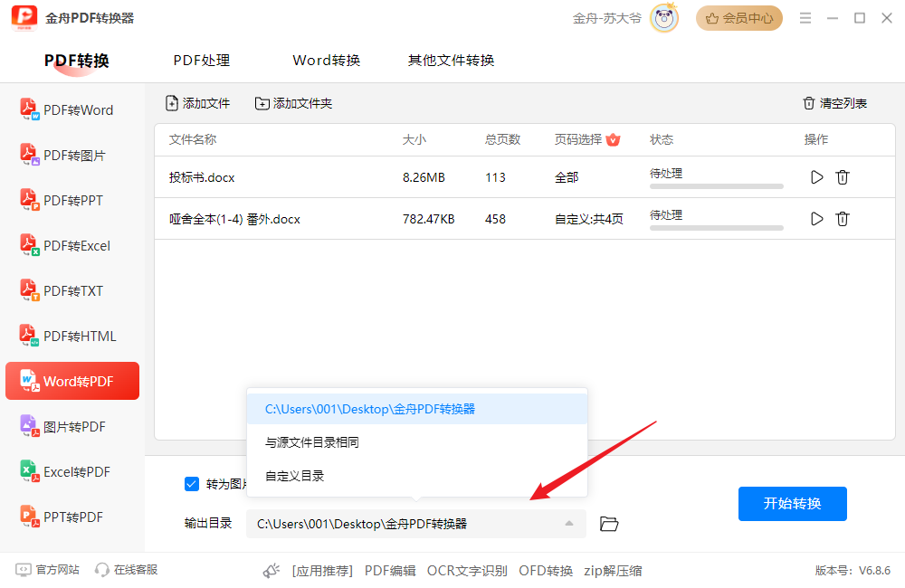
Task: Click the 782.47KB size cell
Action: (x=429, y=219)
